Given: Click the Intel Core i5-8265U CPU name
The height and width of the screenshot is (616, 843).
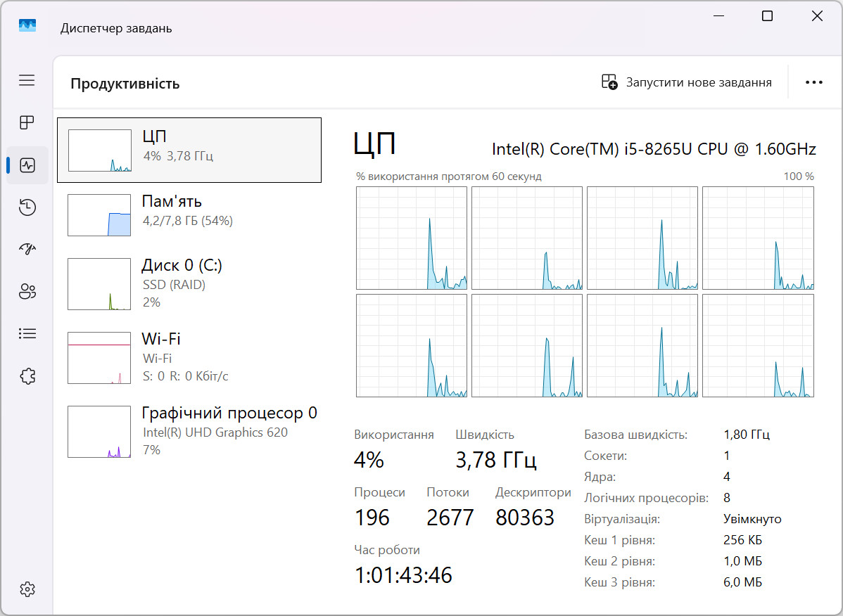Looking at the screenshot, I should (x=654, y=149).
